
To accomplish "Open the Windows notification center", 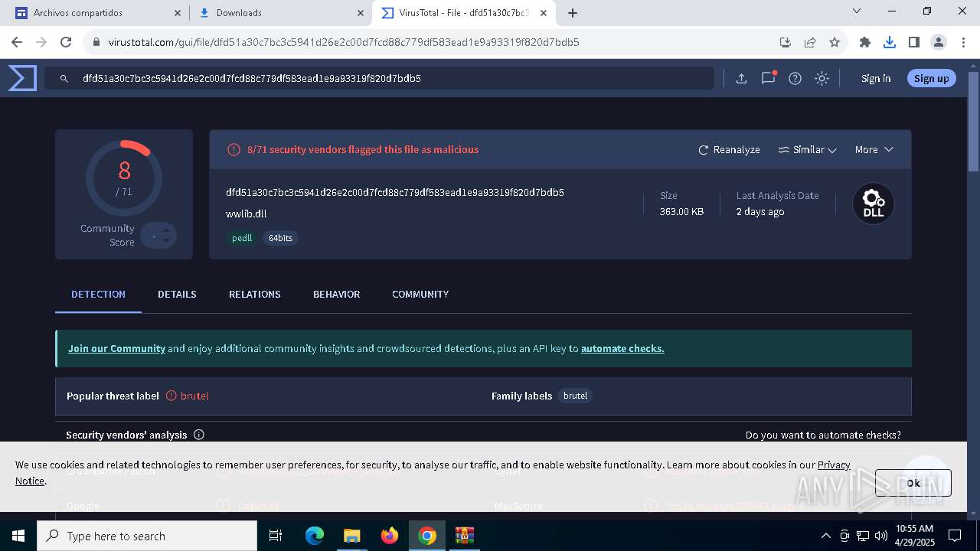I will [955, 536].
